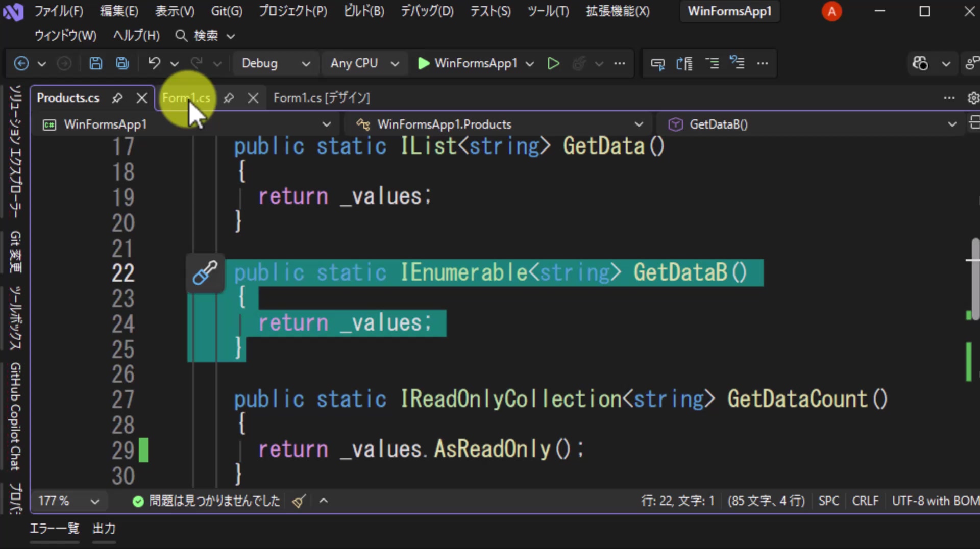Open the Any CPU platform dropdown
The width and height of the screenshot is (980, 549).
364,63
